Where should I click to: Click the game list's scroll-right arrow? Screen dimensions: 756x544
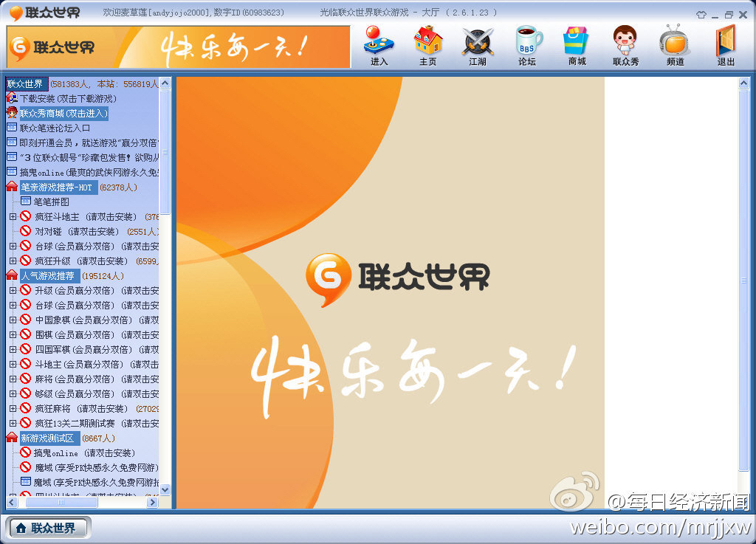(152, 502)
